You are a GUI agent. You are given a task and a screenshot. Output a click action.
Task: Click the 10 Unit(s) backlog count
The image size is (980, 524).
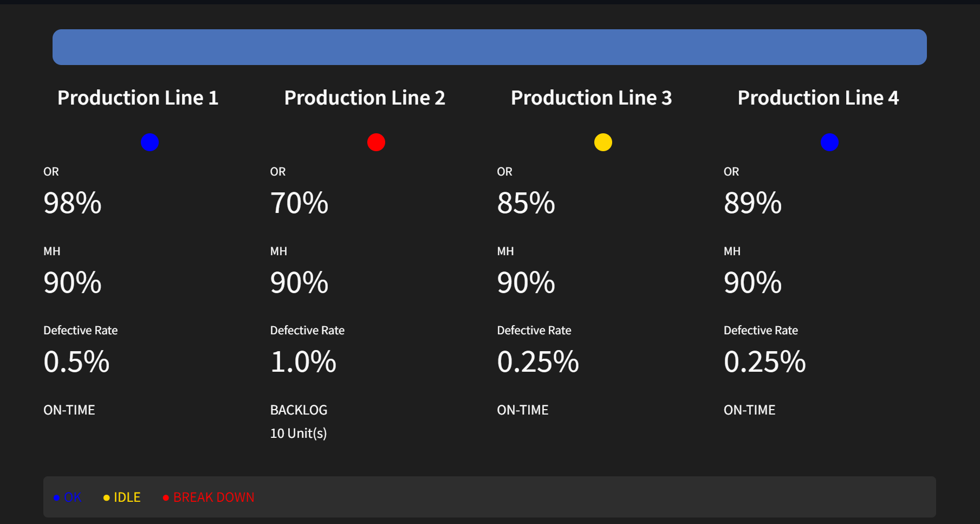298,434
